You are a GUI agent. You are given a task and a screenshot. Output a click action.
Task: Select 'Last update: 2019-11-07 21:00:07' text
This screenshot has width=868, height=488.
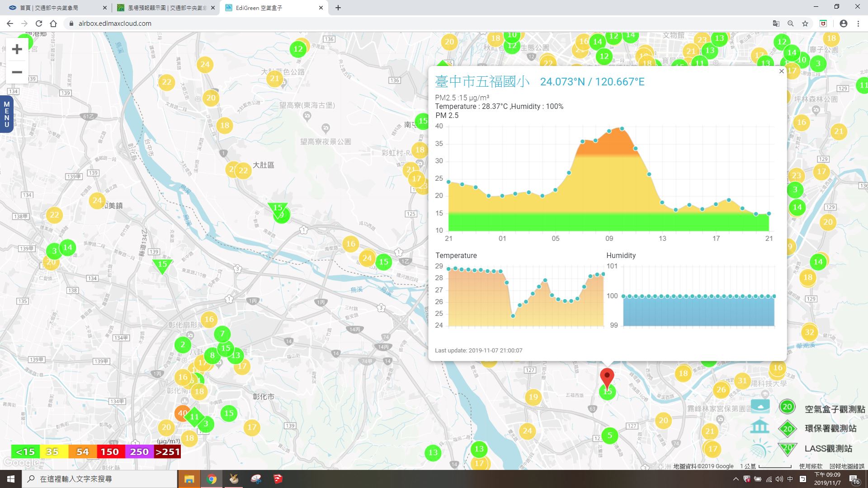[478, 351]
